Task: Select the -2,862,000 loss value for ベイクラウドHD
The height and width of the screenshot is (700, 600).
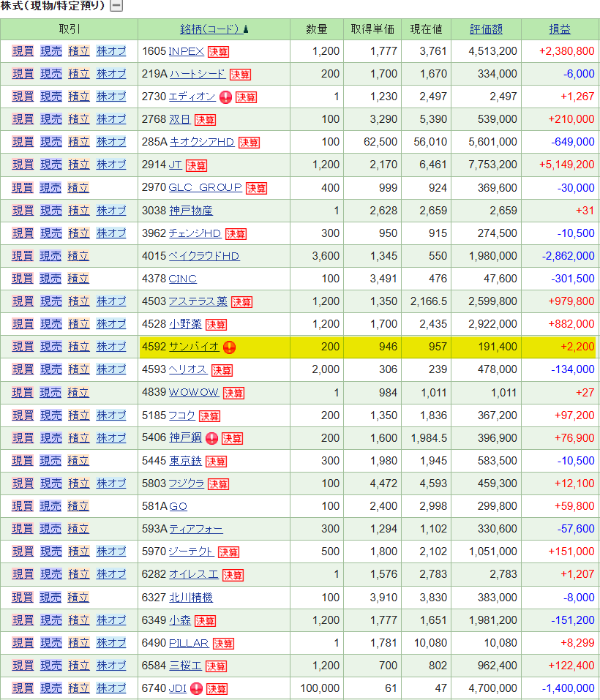Action: point(569,256)
